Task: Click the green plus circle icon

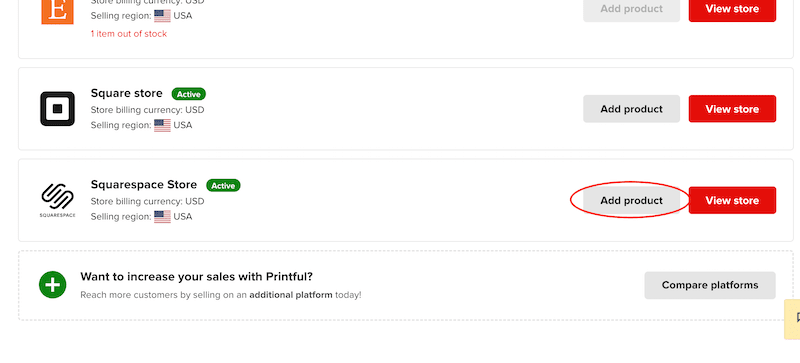Action: [53, 285]
